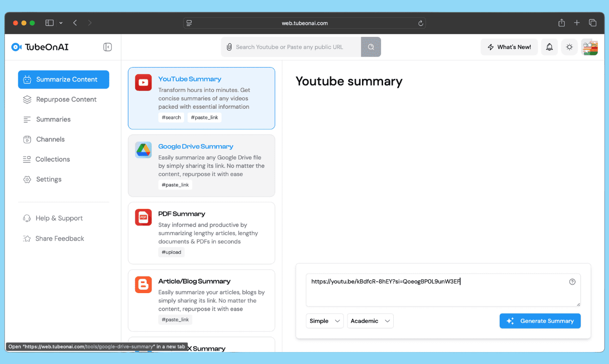Image resolution: width=609 pixels, height=364 pixels.
Task: Open the Academic tone dropdown
Action: coord(370,321)
